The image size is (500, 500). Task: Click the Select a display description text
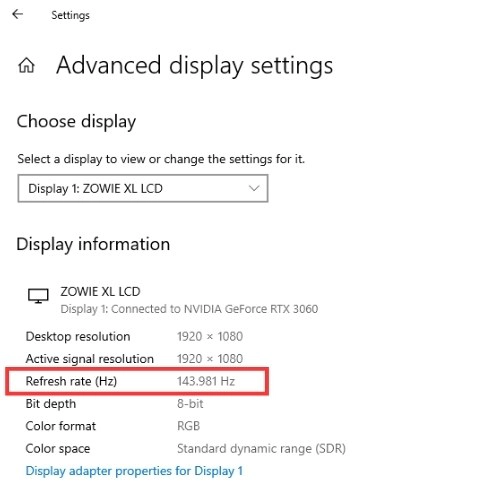coord(161,159)
